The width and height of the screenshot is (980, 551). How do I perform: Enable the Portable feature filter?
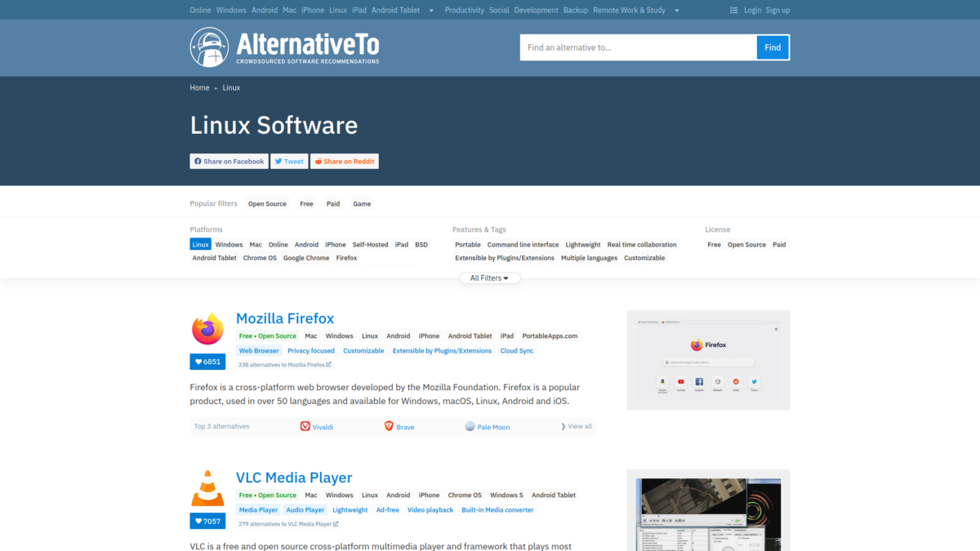[x=468, y=245]
